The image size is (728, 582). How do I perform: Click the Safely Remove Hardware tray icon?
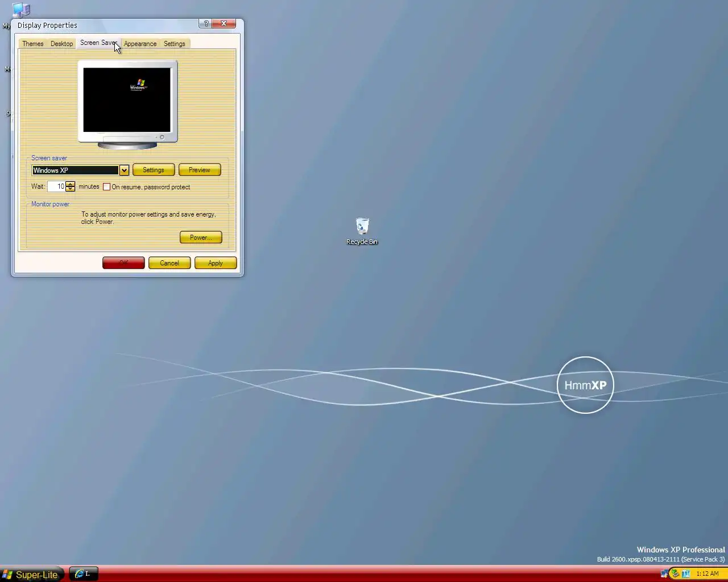click(x=675, y=573)
